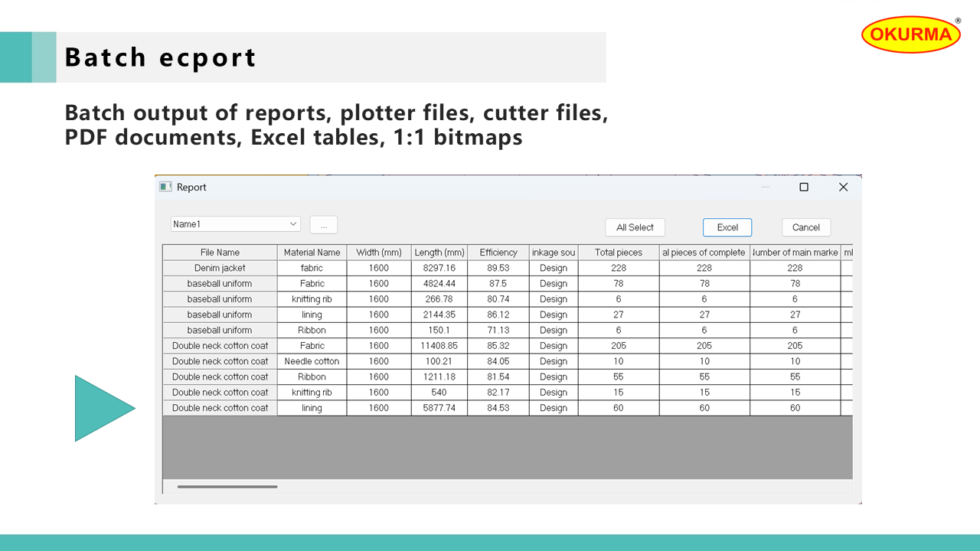The image size is (980, 551).
Task: Select the Efficiency column header
Action: click(x=498, y=253)
